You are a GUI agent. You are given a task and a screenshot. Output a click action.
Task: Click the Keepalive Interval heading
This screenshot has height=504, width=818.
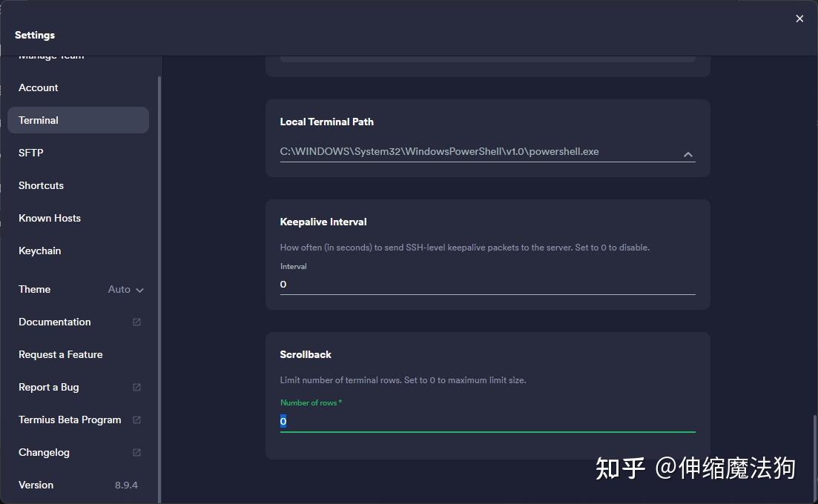323,222
